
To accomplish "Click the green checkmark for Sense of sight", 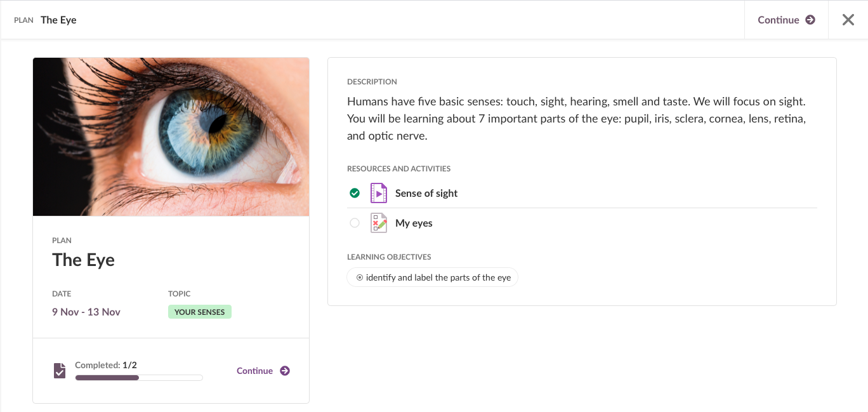I will pyautogui.click(x=355, y=193).
